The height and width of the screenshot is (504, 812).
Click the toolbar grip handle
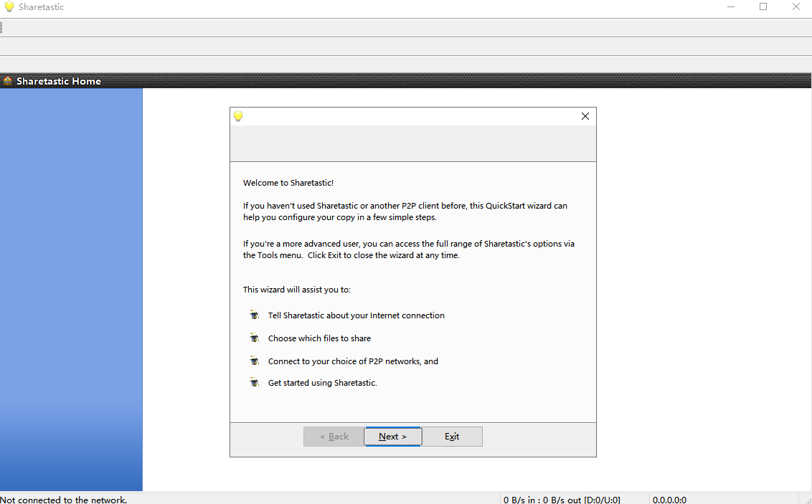(x=1, y=27)
